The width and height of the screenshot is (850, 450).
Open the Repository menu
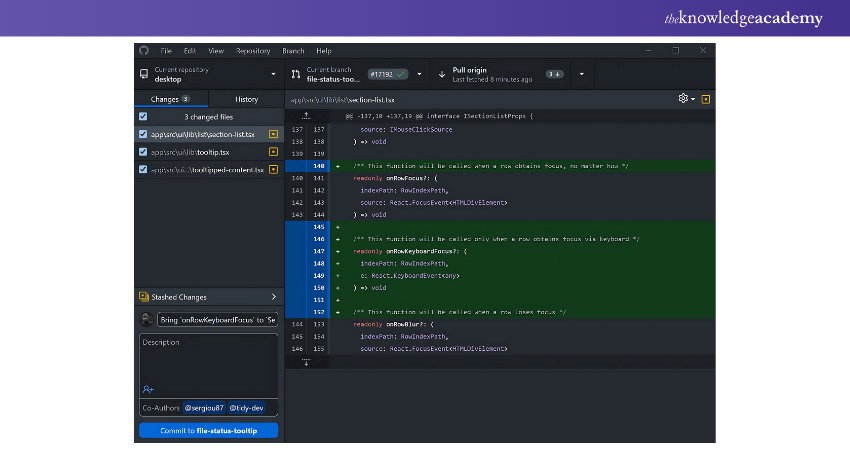253,50
